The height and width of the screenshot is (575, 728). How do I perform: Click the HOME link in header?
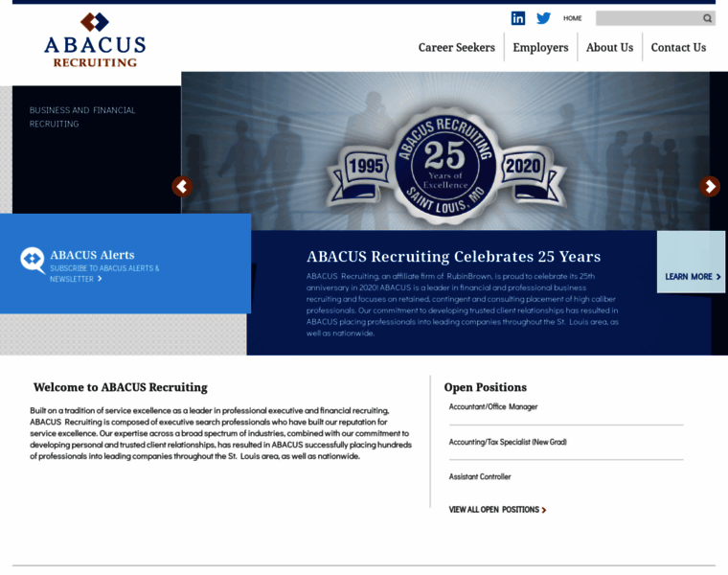[x=573, y=18]
